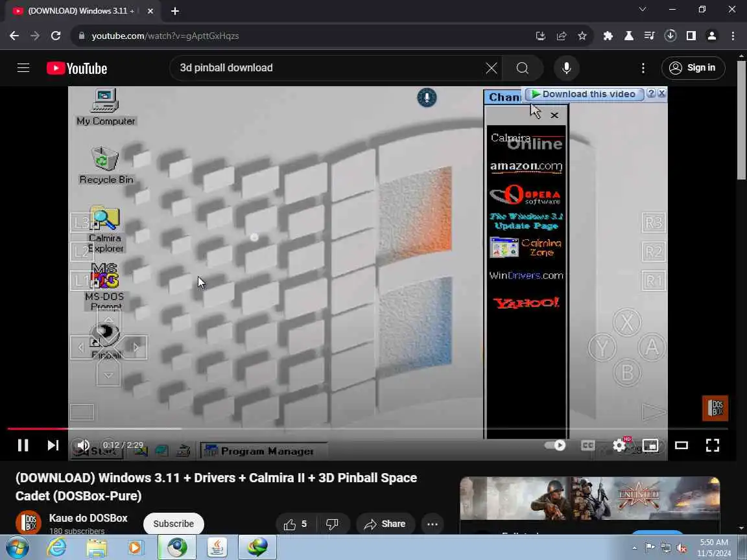The width and height of the screenshot is (747, 560).
Task: Open Kaue do DOSBox channel name
Action: [x=88, y=518]
